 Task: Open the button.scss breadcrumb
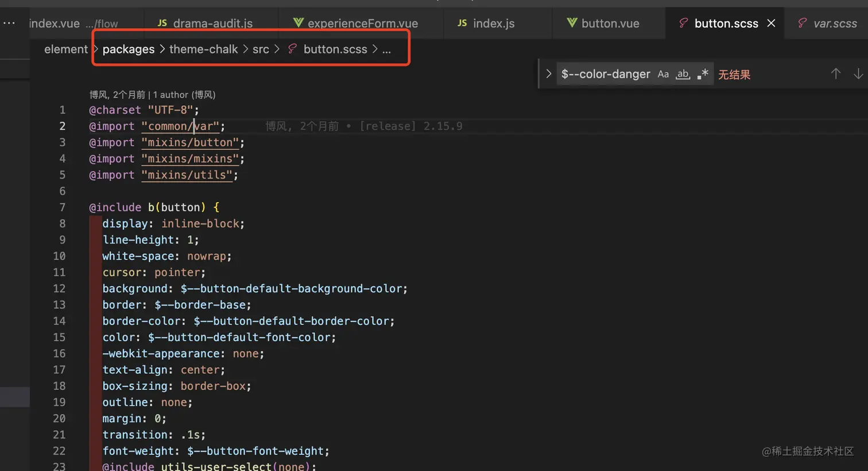(335, 49)
